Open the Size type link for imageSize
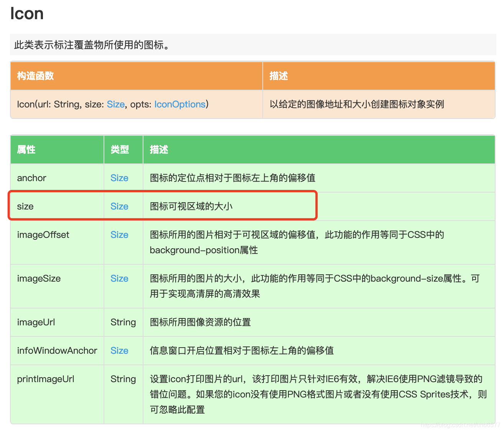Image resolution: width=504 pixels, height=432 pixels. pyautogui.click(x=119, y=279)
